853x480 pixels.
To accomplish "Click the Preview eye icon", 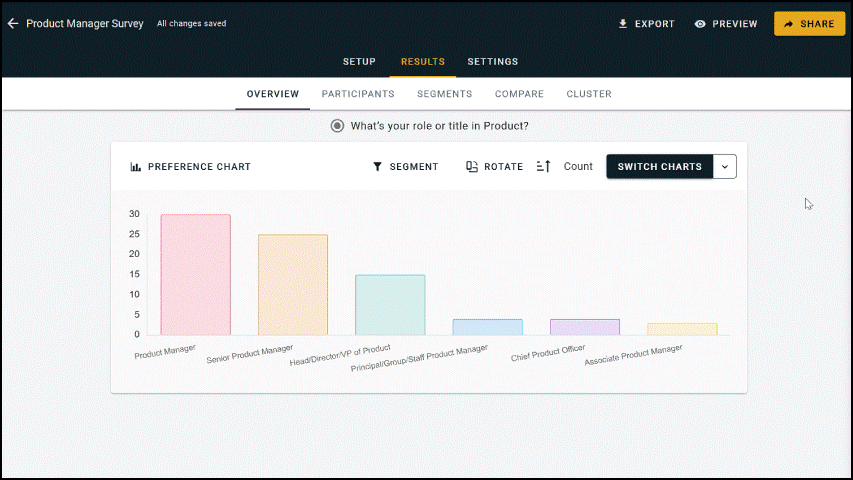I will tap(700, 24).
